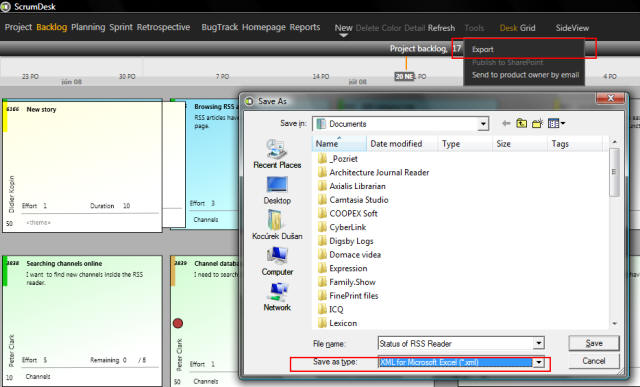Open the SideView panel
Viewport: 640px width, 387px height.
click(572, 28)
